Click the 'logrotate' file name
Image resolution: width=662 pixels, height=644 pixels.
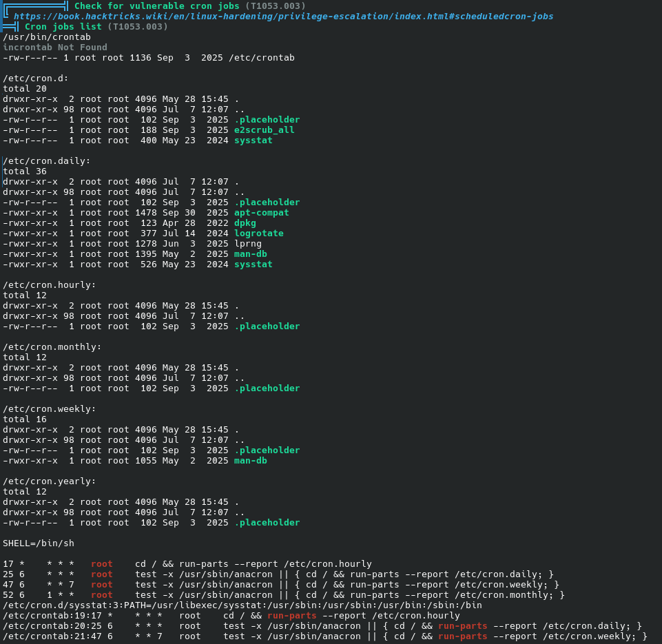click(x=259, y=233)
